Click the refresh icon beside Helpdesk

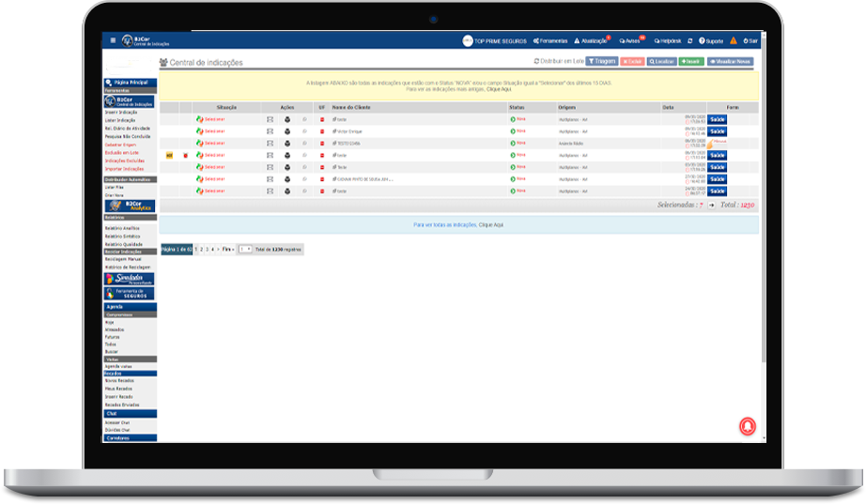click(689, 41)
